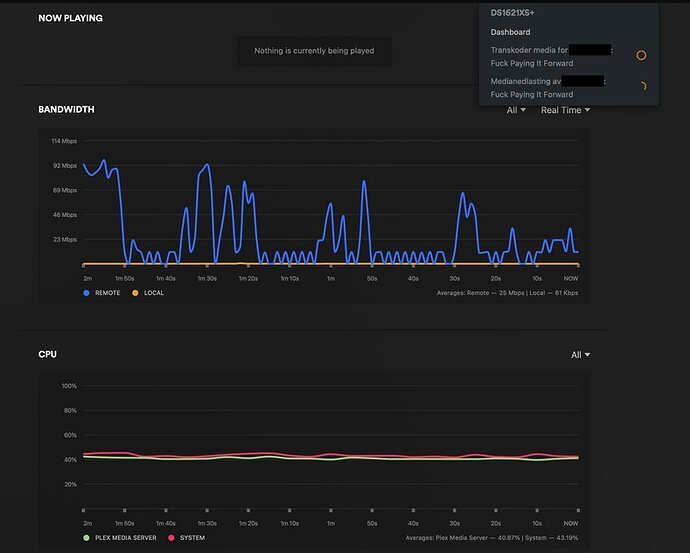
Task: Toggle the LOCAL series in bandwidth legend
Action: coord(148,293)
